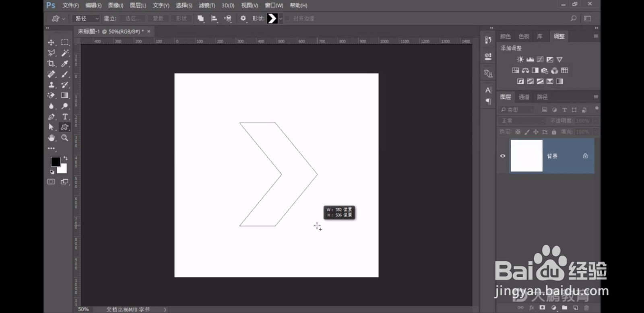This screenshot has height=313, width=644.
Task: Switch to the 路径 tab
Action: coord(542,97)
